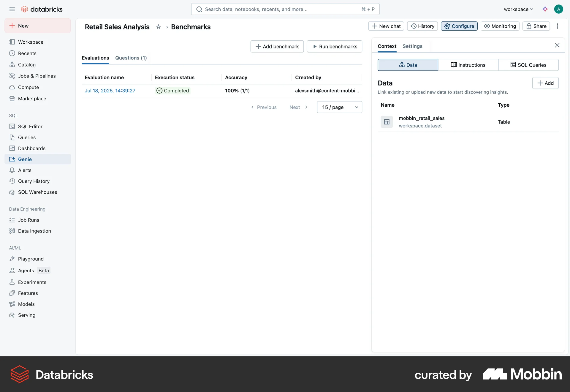Open the workspace dropdown

click(x=518, y=9)
